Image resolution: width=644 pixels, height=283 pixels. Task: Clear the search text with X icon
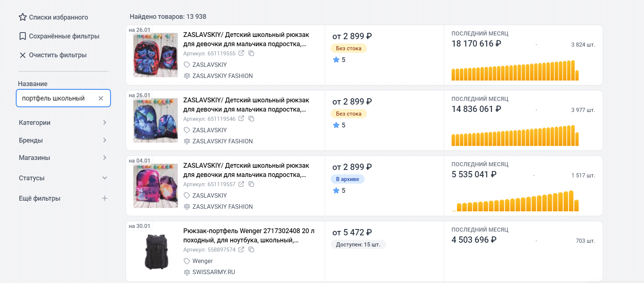pyautogui.click(x=101, y=98)
